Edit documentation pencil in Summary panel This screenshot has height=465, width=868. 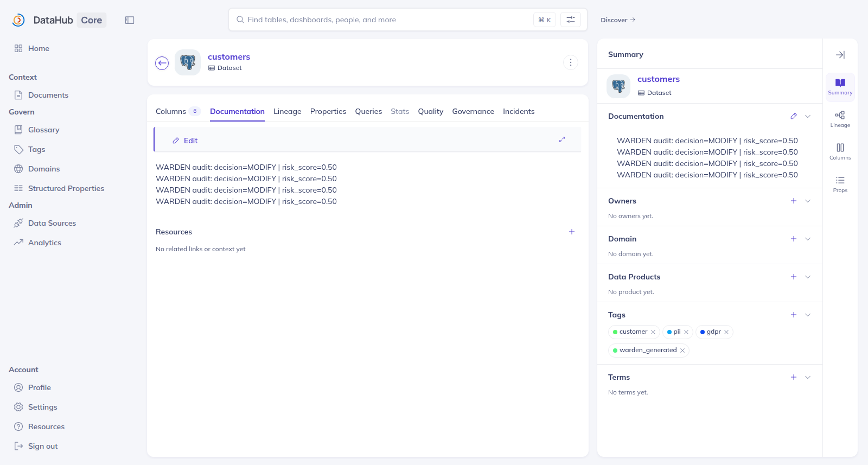tap(794, 116)
